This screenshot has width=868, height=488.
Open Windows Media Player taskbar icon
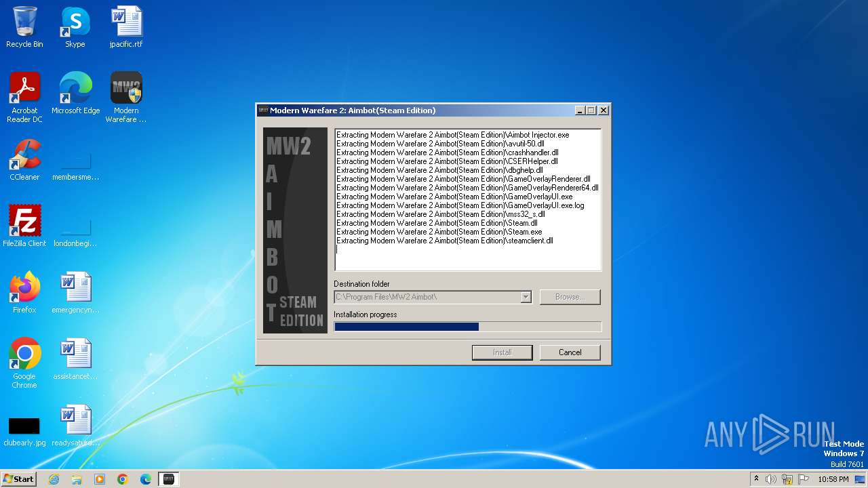[100, 479]
